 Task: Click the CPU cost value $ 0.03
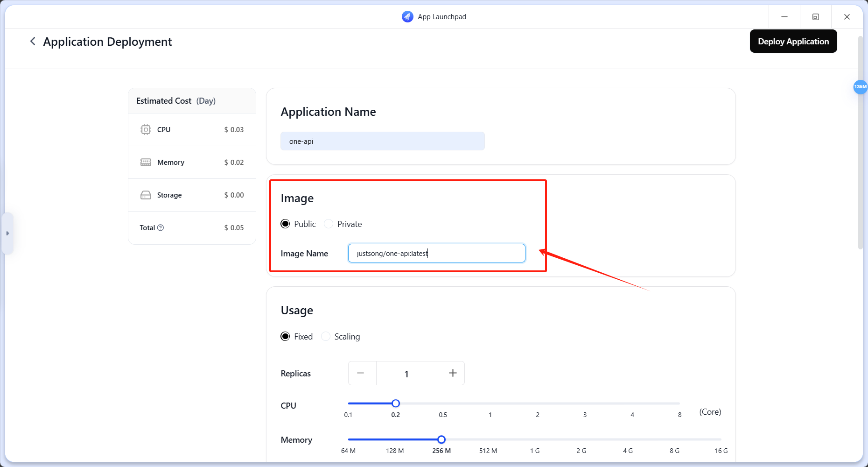[234, 129]
